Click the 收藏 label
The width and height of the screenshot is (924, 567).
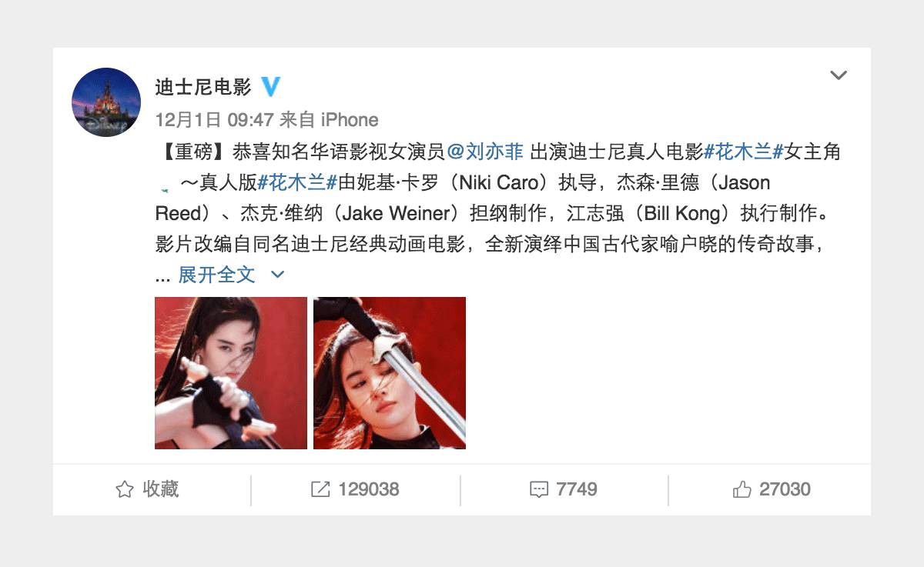click(161, 489)
